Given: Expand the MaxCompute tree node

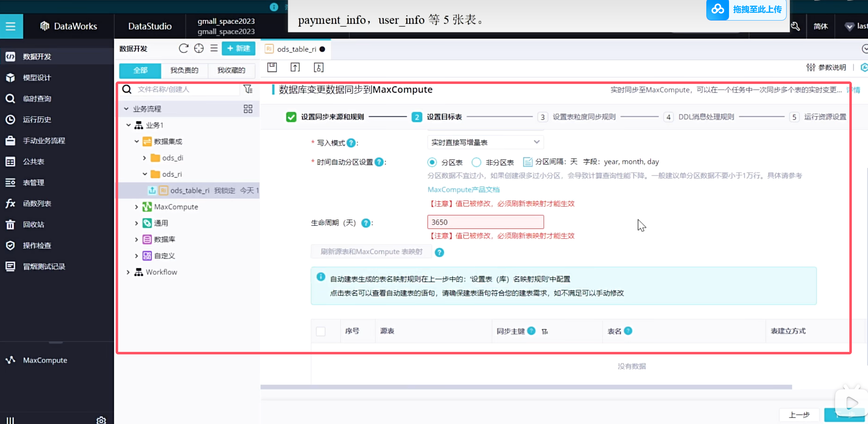Looking at the screenshot, I should (136, 207).
